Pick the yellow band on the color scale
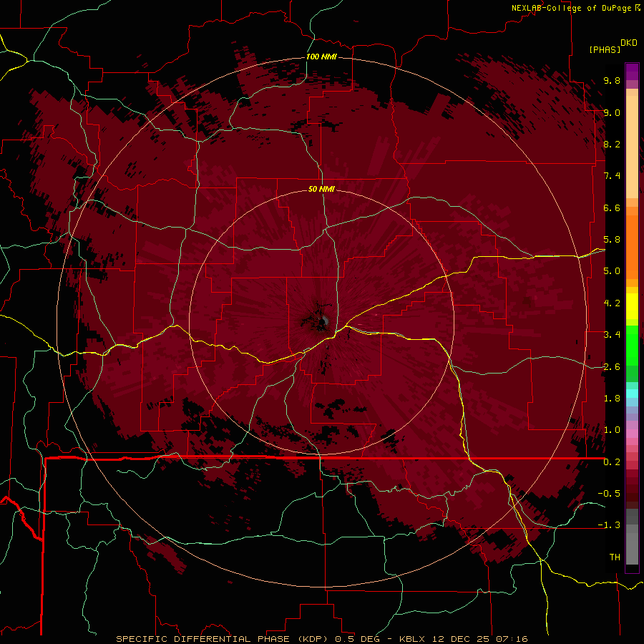Viewport: 644px width, 644px height. click(632, 306)
